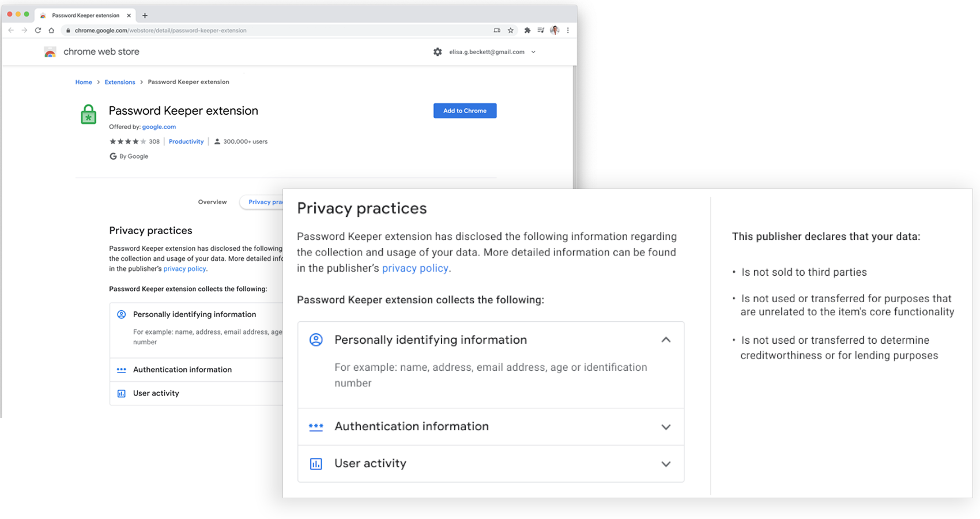Viewport: 980px width, 519px height.
Task: Open the Extensions breadcrumb link
Action: (120, 82)
